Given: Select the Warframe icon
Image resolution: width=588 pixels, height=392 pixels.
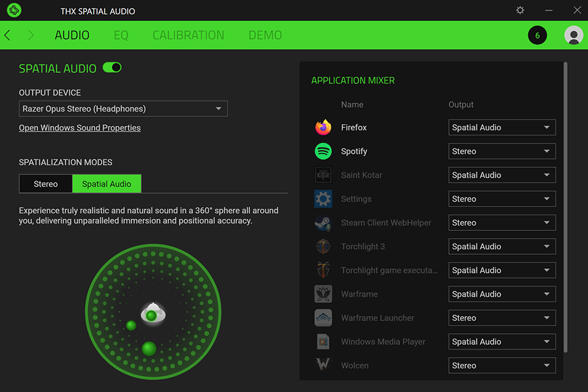Looking at the screenshot, I should click(323, 294).
